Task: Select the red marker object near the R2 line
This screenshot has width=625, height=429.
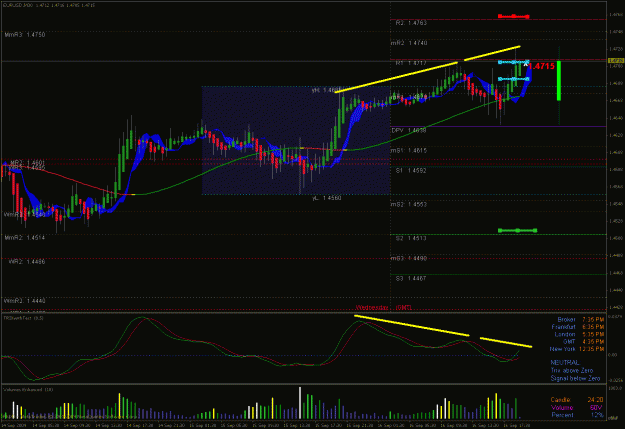Action: coord(513,16)
